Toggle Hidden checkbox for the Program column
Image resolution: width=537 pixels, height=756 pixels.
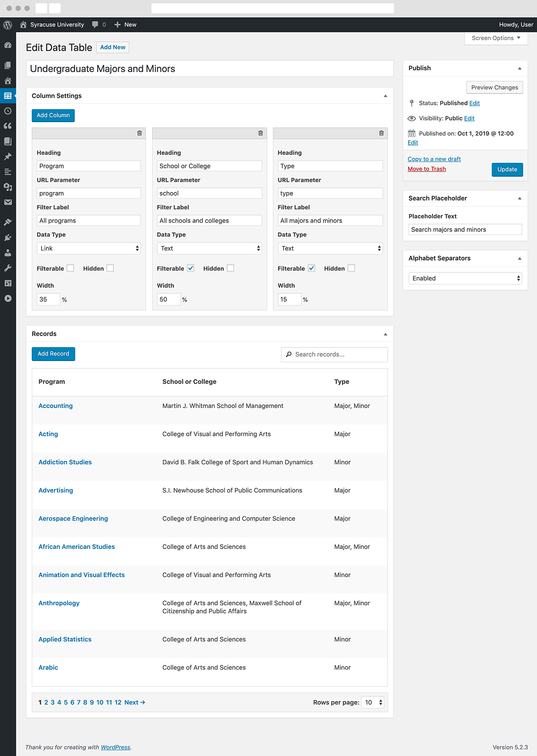coord(110,268)
